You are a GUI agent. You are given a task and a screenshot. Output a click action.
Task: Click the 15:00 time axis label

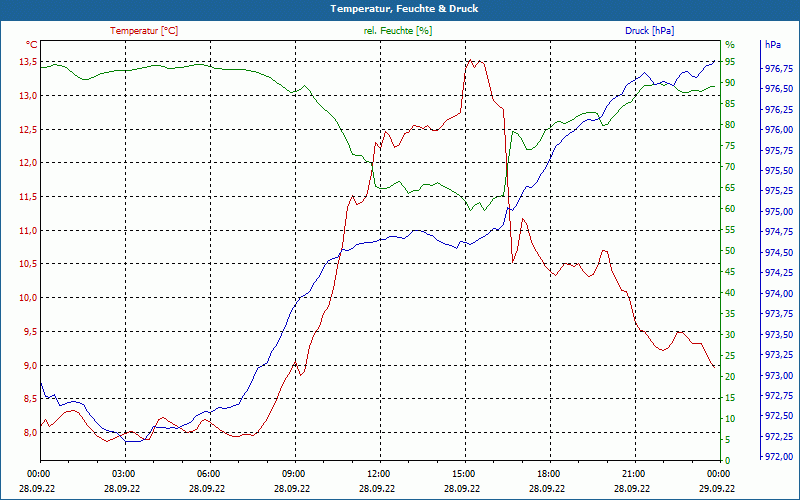(464, 474)
